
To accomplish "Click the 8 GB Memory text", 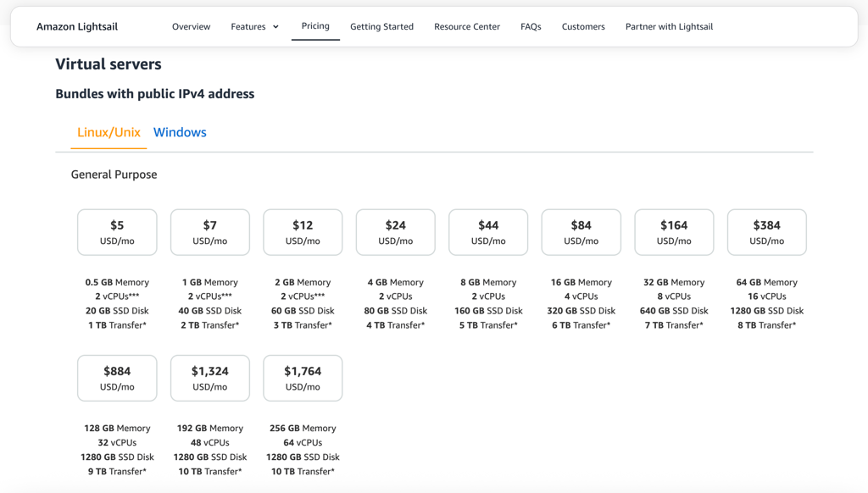I will (x=488, y=282).
